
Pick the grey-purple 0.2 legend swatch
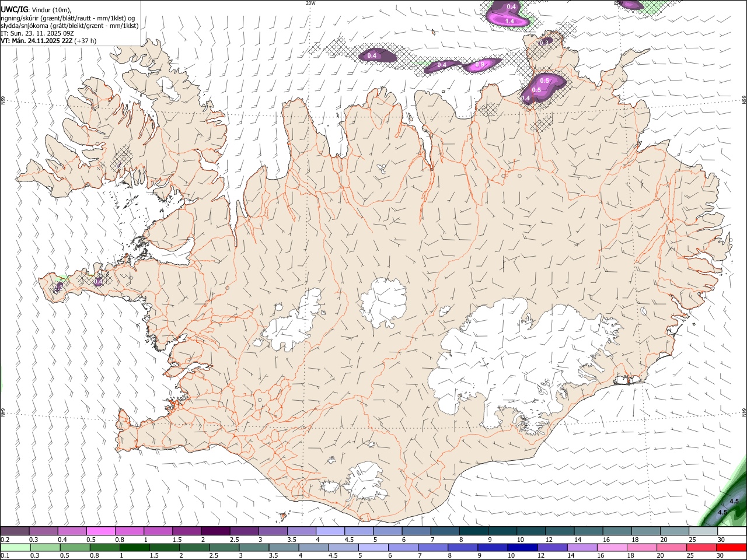pos(15,531)
